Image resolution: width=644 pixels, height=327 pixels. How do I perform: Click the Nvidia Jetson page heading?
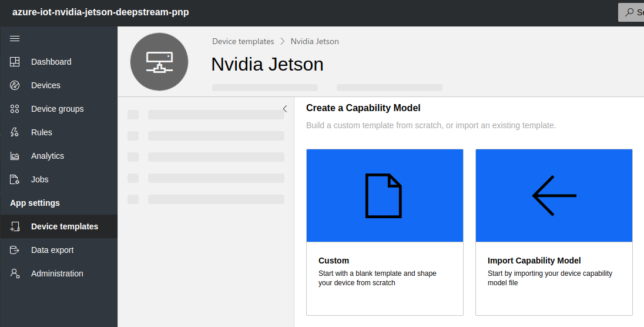click(267, 65)
